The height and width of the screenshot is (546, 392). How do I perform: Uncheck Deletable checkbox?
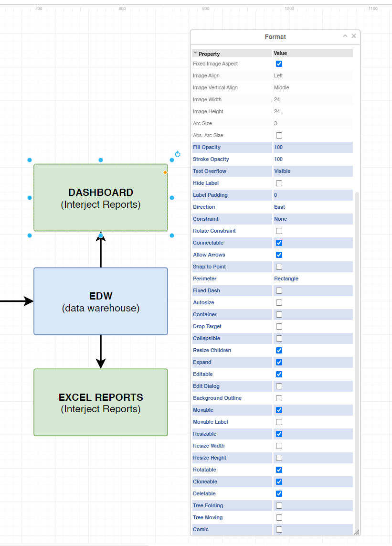click(x=279, y=494)
